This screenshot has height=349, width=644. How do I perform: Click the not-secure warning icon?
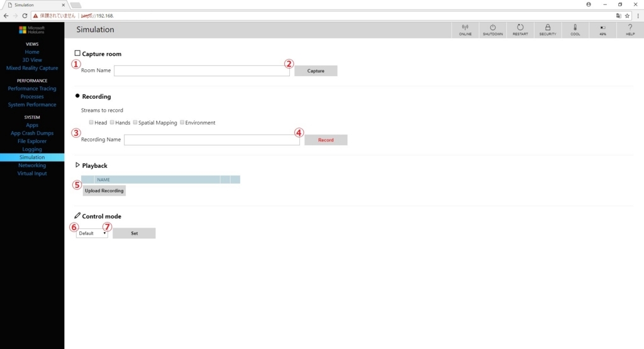click(x=35, y=16)
